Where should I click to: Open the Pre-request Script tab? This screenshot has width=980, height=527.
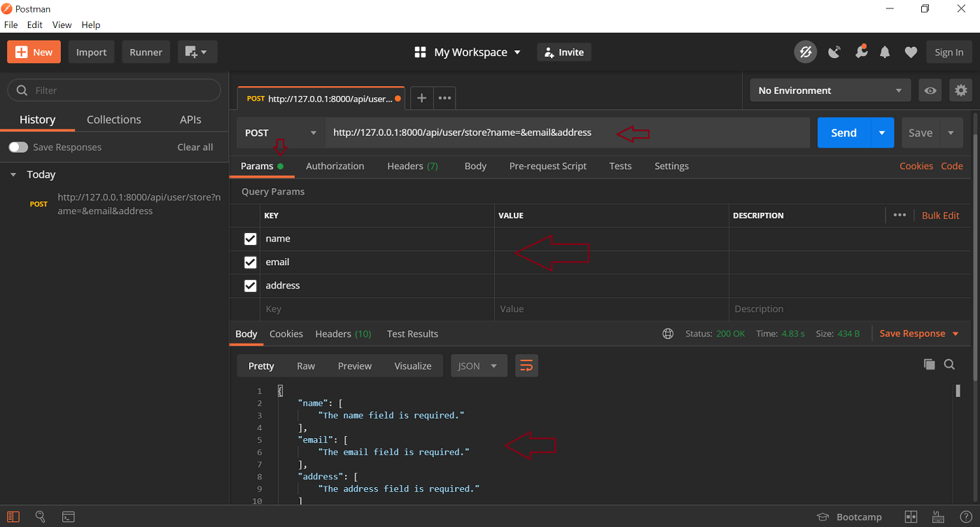548,166
